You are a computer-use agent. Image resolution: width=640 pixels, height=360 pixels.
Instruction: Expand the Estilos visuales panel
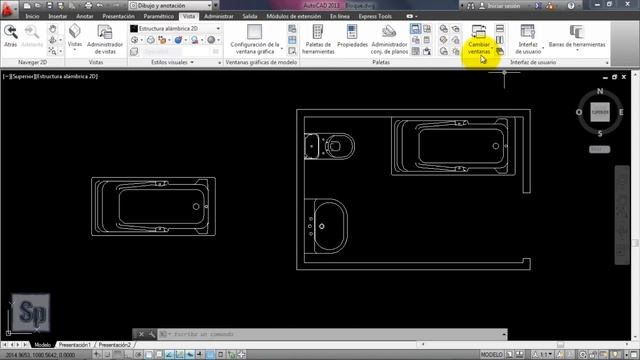coord(172,62)
